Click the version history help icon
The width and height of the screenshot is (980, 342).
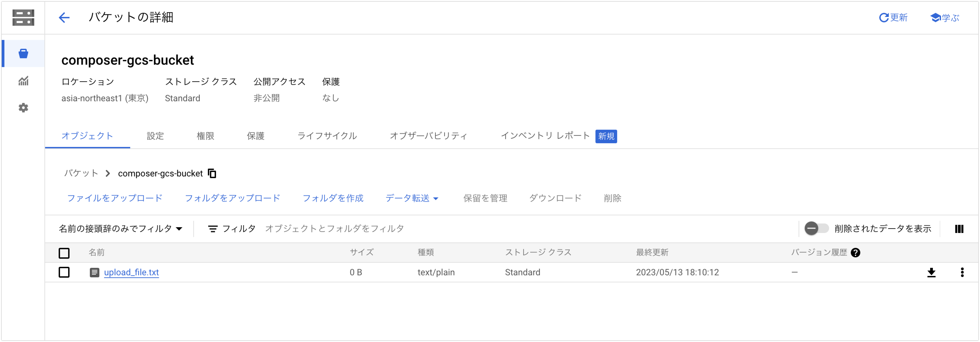856,253
